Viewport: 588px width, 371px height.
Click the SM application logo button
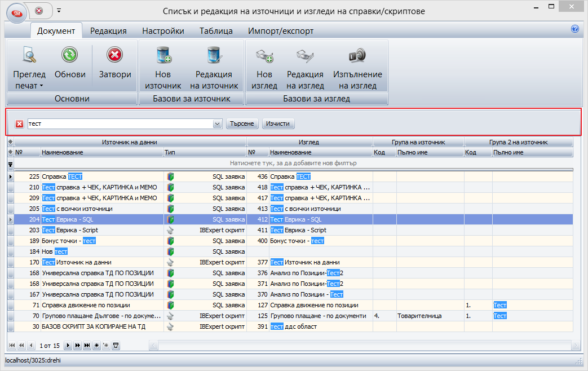(17, 13)
